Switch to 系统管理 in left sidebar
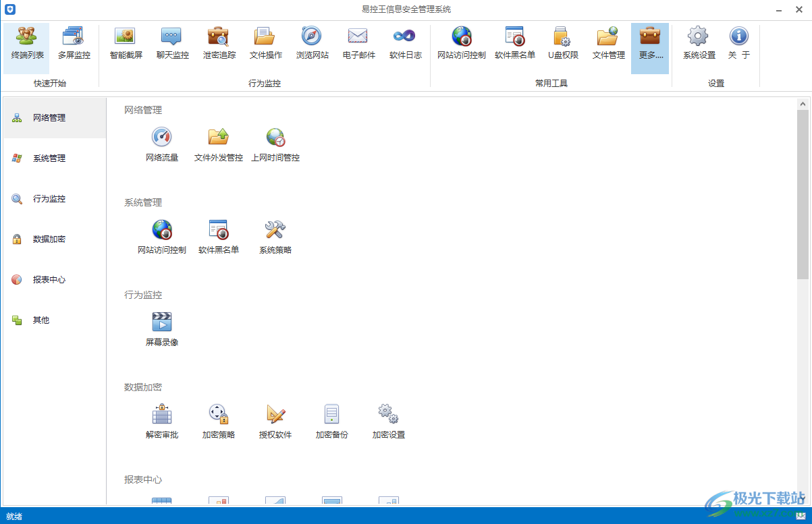 pyautogui.click(x=49, y=158)
